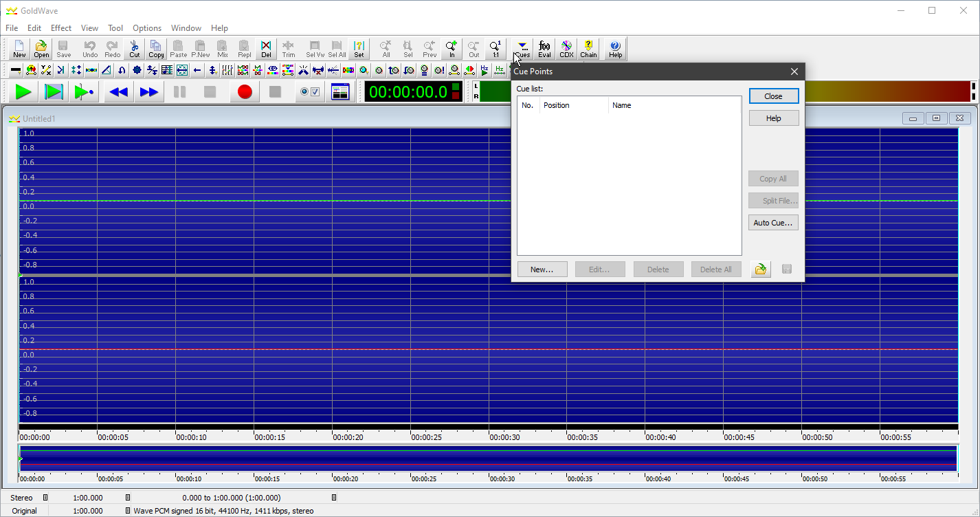Viewport: 980px width, 517px height.
Task: Start recording with the red record button
Action: click(x=245, y=91)
